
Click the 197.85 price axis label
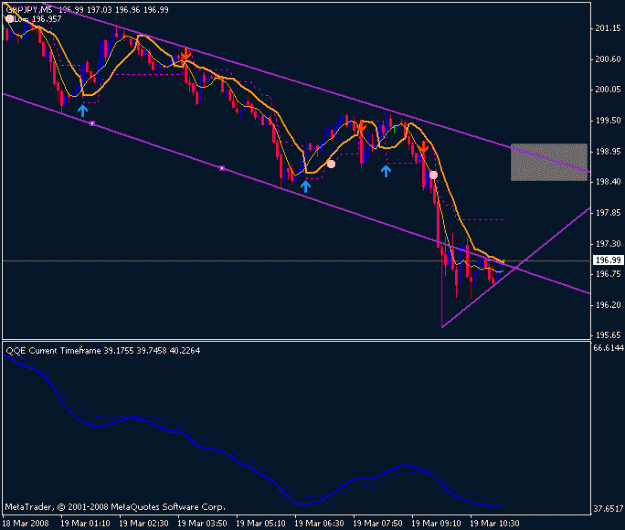(x=608, y=213)
